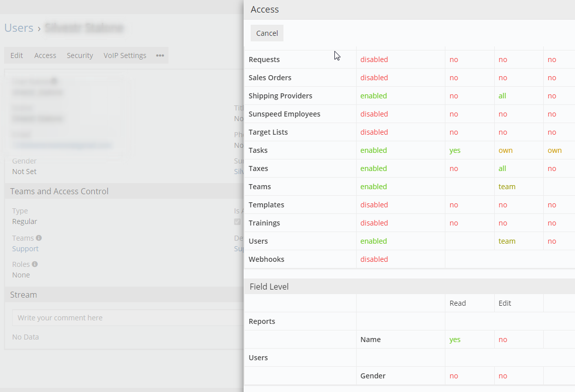The width and height of the screenshot is (575, 392).
Task: Click the Teams row 'team' access value
Action: (x=507, y=187)
